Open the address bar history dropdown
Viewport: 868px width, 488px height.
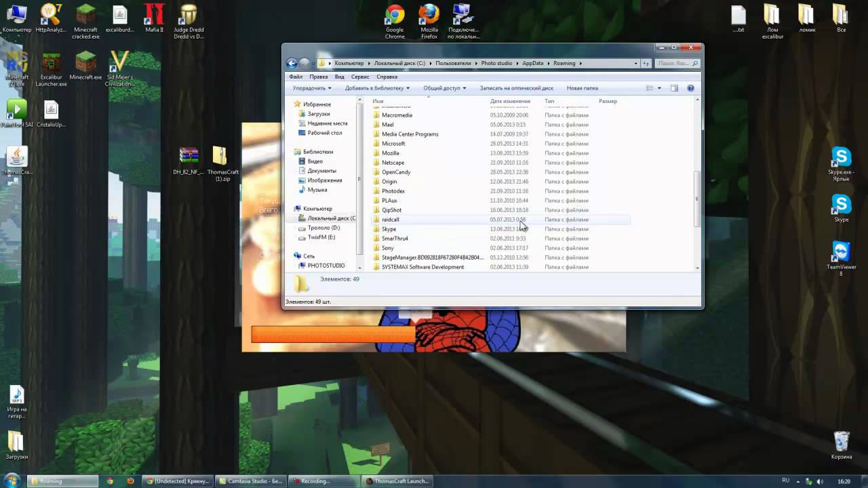click(x=635, y=63)
